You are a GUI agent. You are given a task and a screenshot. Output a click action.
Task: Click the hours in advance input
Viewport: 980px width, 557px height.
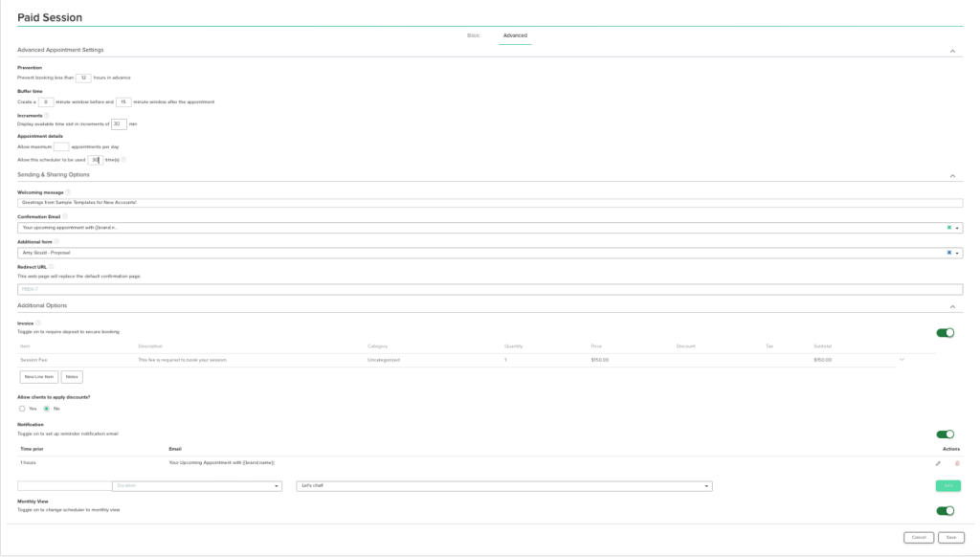point(83,78)
